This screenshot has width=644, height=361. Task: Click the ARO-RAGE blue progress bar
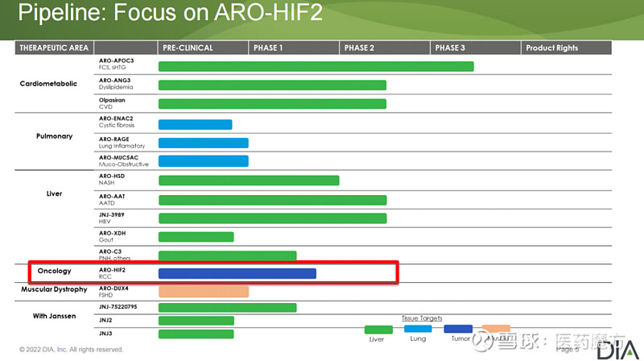[204, 143]
